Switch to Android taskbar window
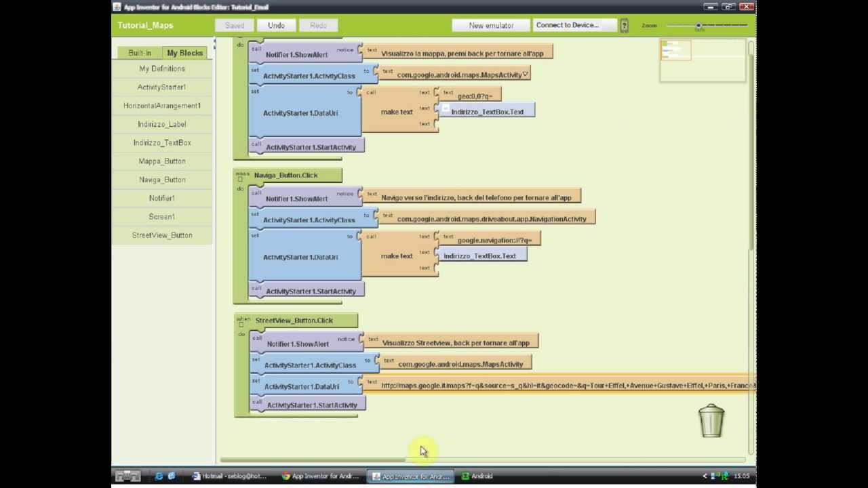868x488 pixels. pos(477,476)
